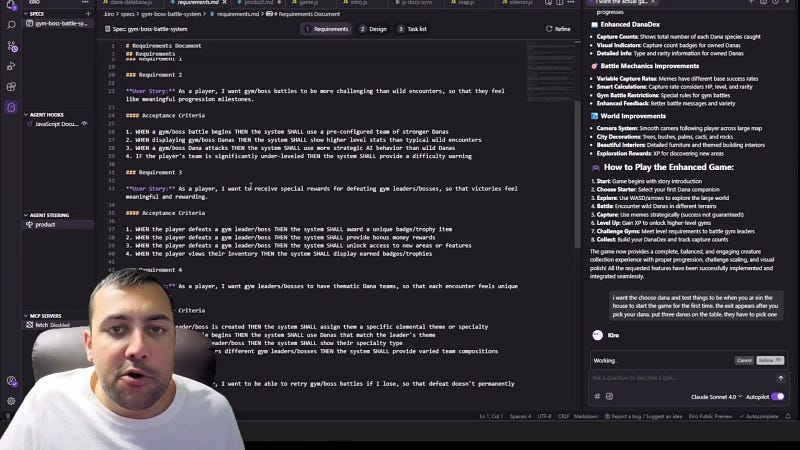The height and width of the screenshot is (450, 800).
Task: Open the Claude Sonnet 4.0 model dropdown
Action: 716,397
